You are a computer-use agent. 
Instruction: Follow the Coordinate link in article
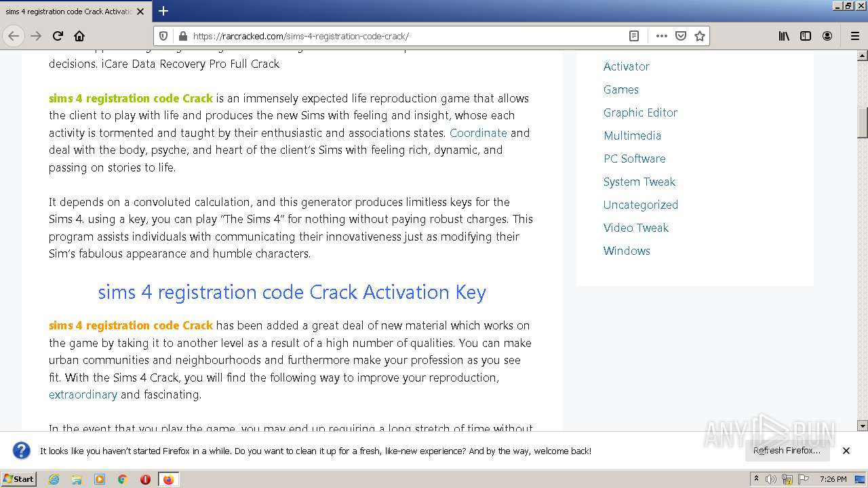pyautogui.click(x=478, y=133)
